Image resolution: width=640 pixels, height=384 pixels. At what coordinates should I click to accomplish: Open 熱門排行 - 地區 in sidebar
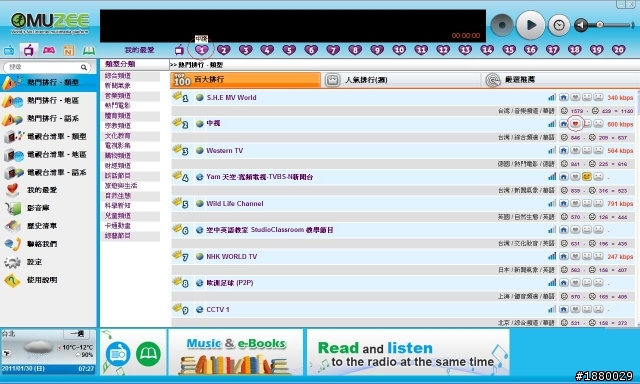48,100
